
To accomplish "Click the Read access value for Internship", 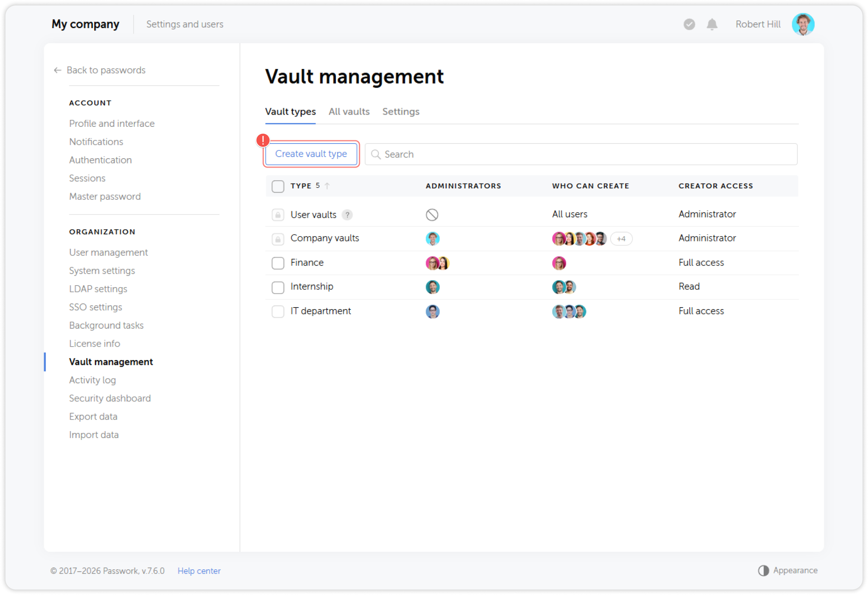I will click(689, 287).
